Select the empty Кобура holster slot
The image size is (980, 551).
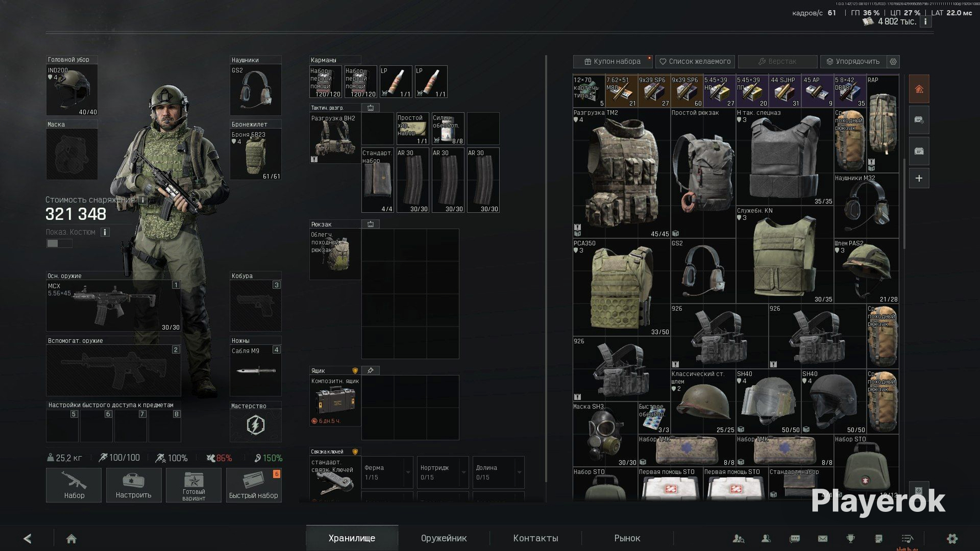point(255,306)
